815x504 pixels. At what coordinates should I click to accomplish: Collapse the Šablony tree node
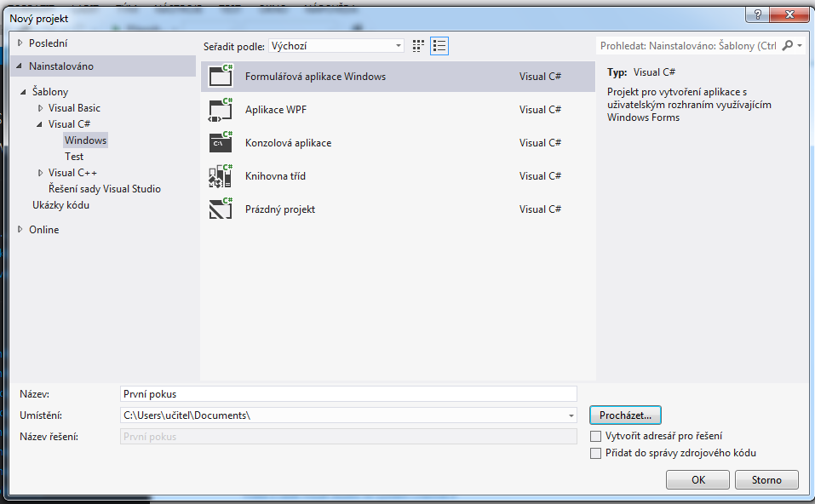pyautogui.click(x=23, y=92)
